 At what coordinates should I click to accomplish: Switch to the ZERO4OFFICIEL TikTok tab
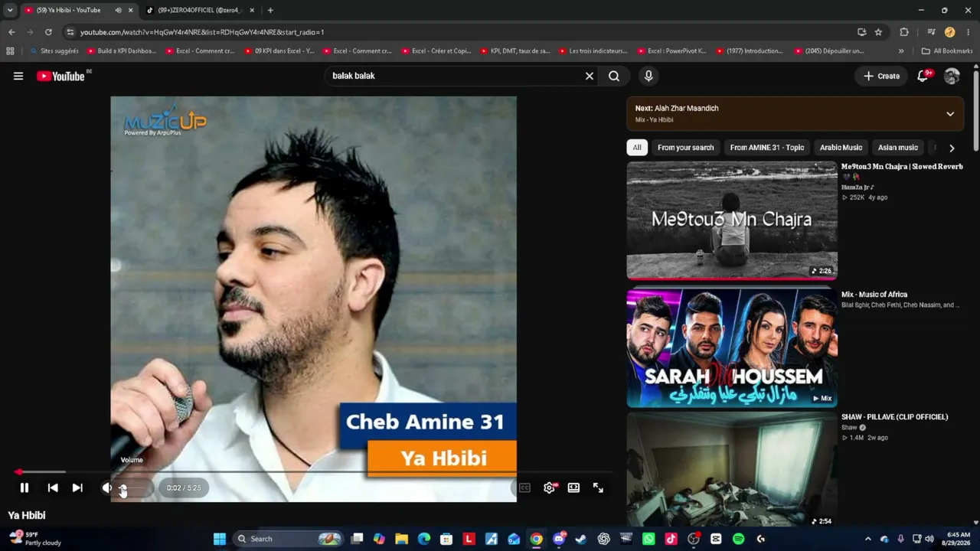tap(199, 10)
